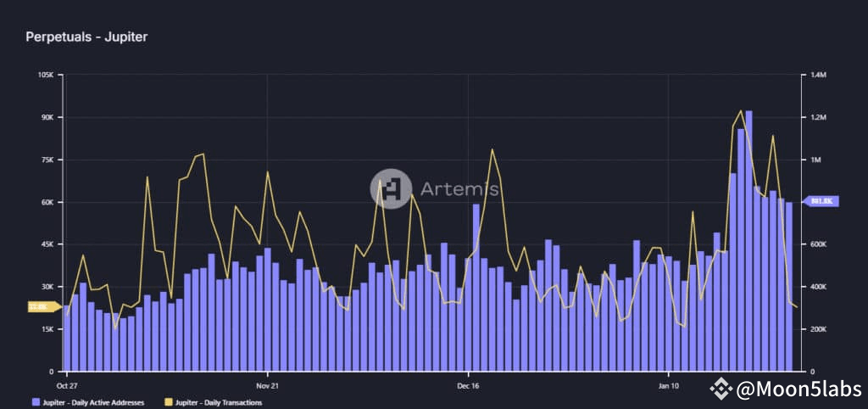Click the '1M' right axis label
The height and width of the screenshot is (409, 868).
point(816,160)
